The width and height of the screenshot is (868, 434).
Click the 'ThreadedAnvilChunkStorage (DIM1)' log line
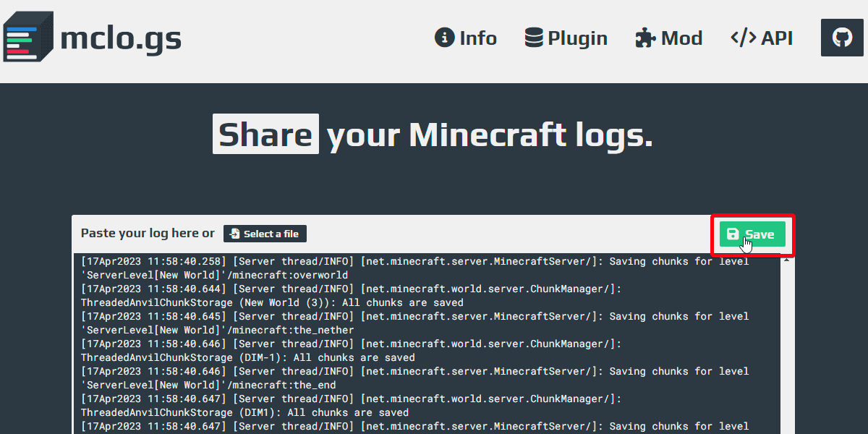(x=245, y=412)
